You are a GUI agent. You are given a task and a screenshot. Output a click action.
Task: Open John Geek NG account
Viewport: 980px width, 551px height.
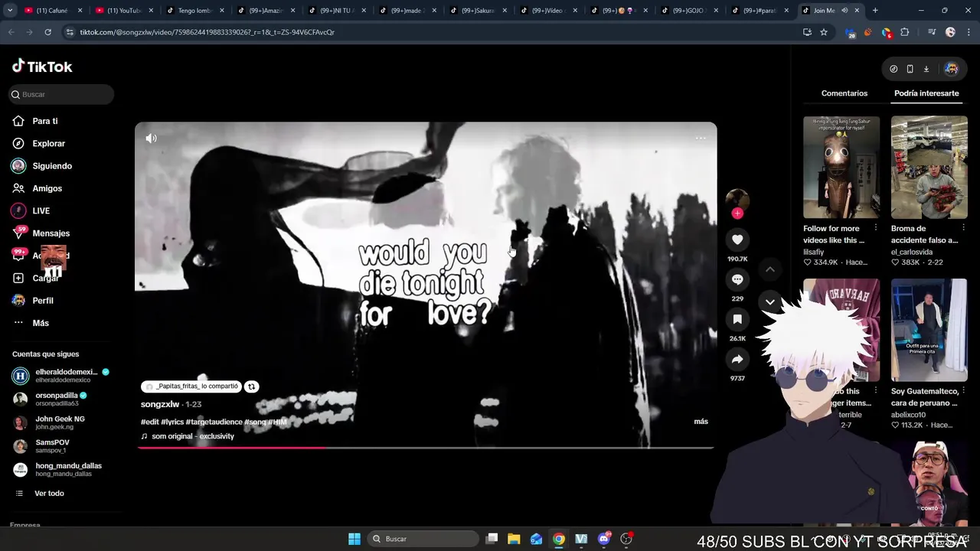(49, 422)
